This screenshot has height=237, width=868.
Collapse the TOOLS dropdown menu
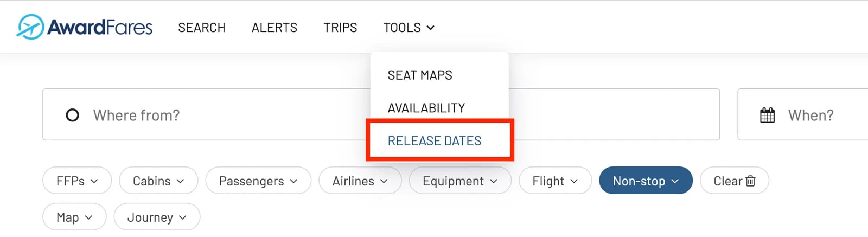click(409, 28)
